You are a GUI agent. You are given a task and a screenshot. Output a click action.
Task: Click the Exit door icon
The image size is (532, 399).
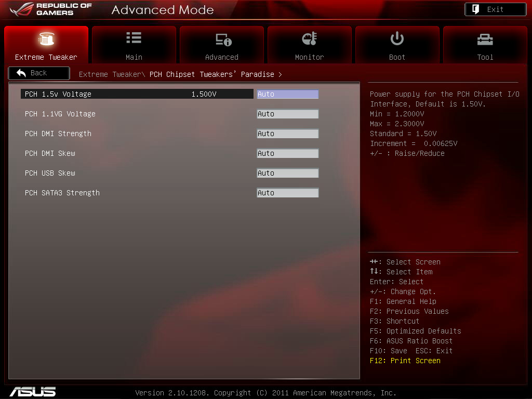(x=476, y=9)
